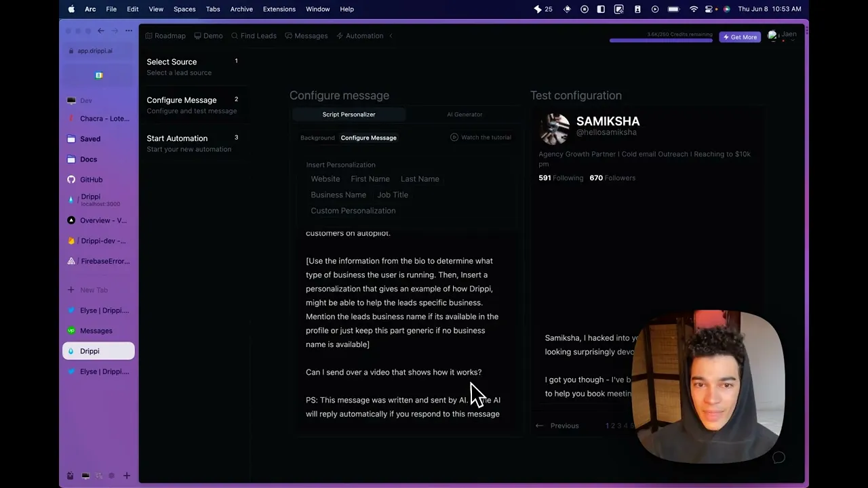Screen dimensions: 868x488
Task: Open the FirebaseError... tab
Action: coord(99,261)
